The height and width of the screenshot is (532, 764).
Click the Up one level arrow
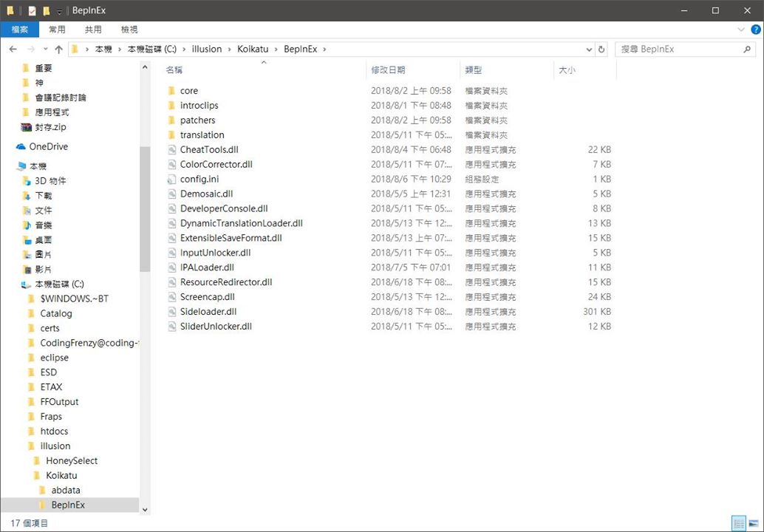[x=59, y=50]
